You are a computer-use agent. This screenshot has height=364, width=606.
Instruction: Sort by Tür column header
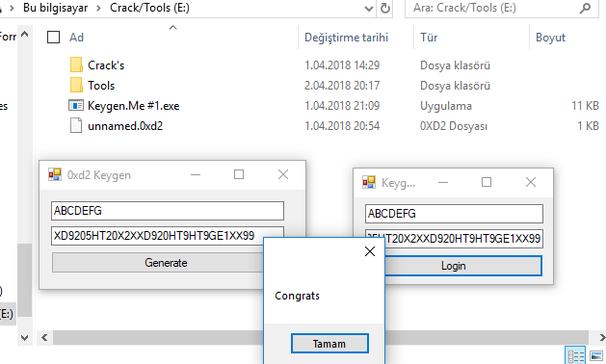[x=429, y=38]
